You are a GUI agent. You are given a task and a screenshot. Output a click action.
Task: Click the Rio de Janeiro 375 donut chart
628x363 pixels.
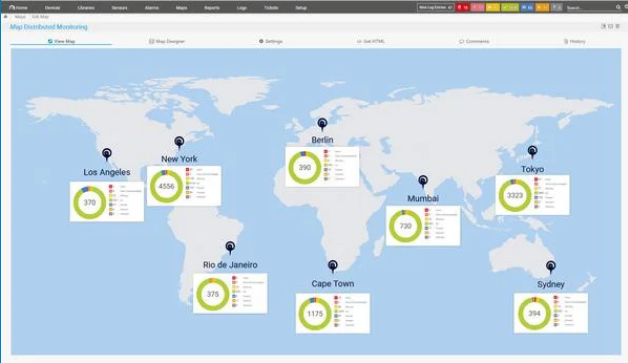pyautogui.click(x=213, y=294)
